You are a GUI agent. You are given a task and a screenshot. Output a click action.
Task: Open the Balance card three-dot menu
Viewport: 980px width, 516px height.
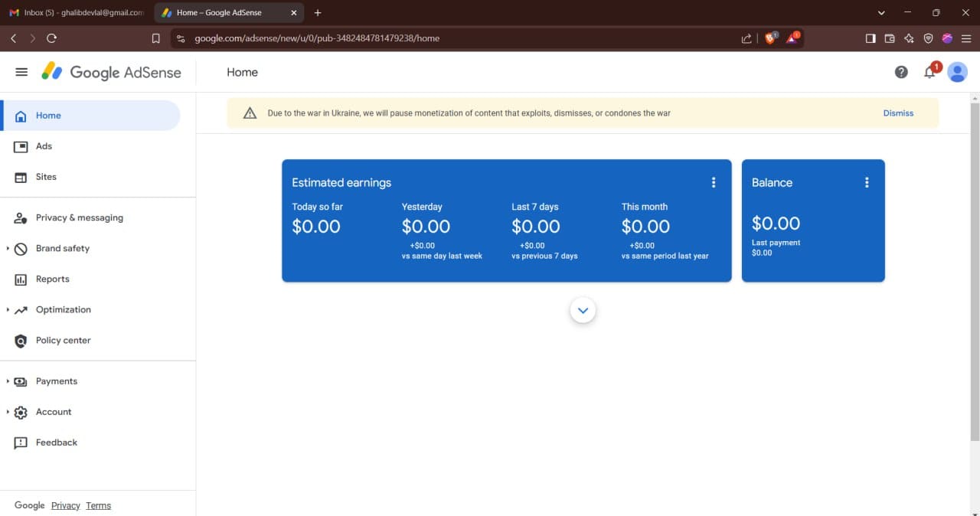pos(867,182)
